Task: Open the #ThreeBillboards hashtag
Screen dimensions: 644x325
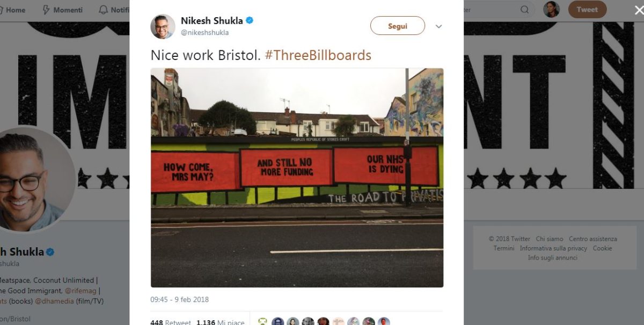Action: point(318,55)
